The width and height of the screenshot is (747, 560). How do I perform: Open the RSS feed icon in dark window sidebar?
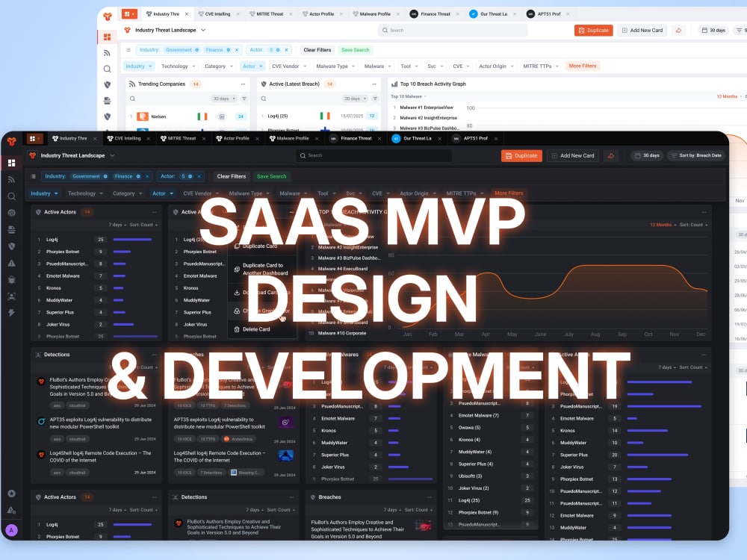12,179
